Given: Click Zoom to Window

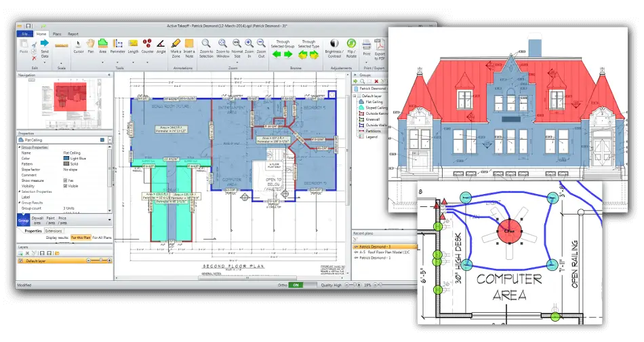Looking at the screenshot, I should click(222, 47).
